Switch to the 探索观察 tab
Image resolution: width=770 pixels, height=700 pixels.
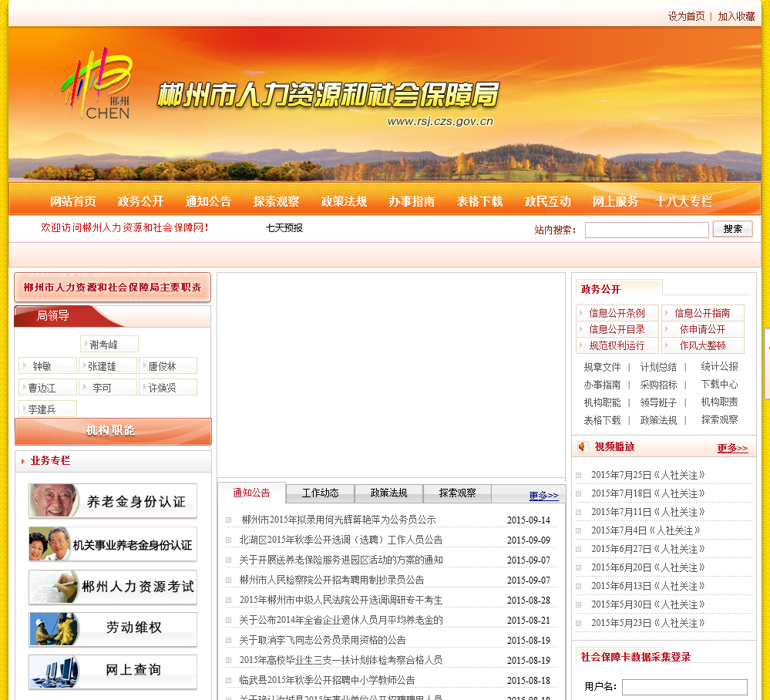[x=457, y=493]
